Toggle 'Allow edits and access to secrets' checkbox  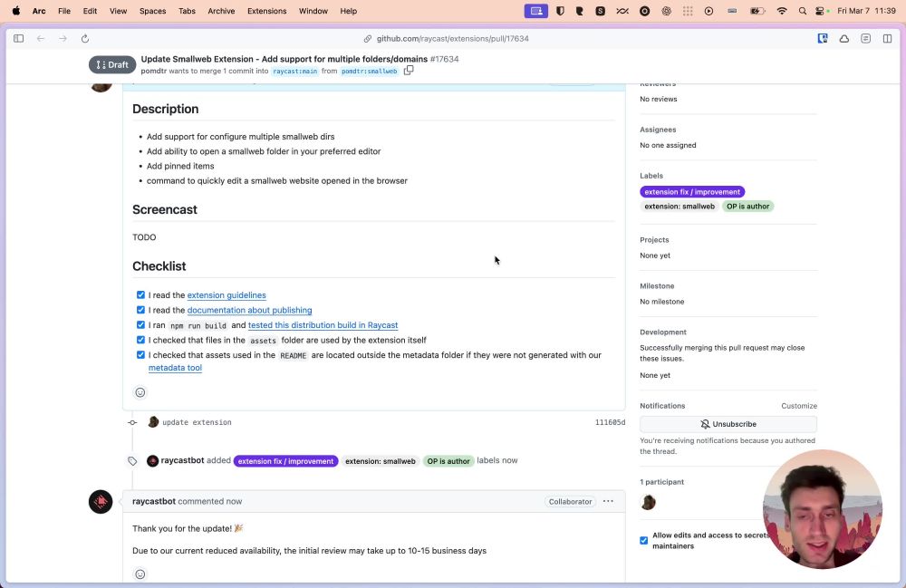[643, 541]
